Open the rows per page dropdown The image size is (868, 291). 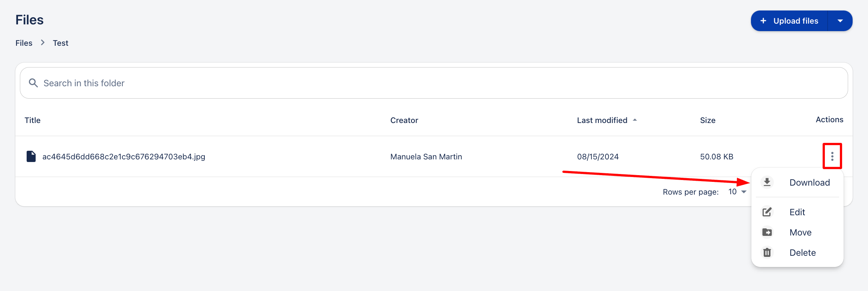pyautogui.click(x=737, y=192)
